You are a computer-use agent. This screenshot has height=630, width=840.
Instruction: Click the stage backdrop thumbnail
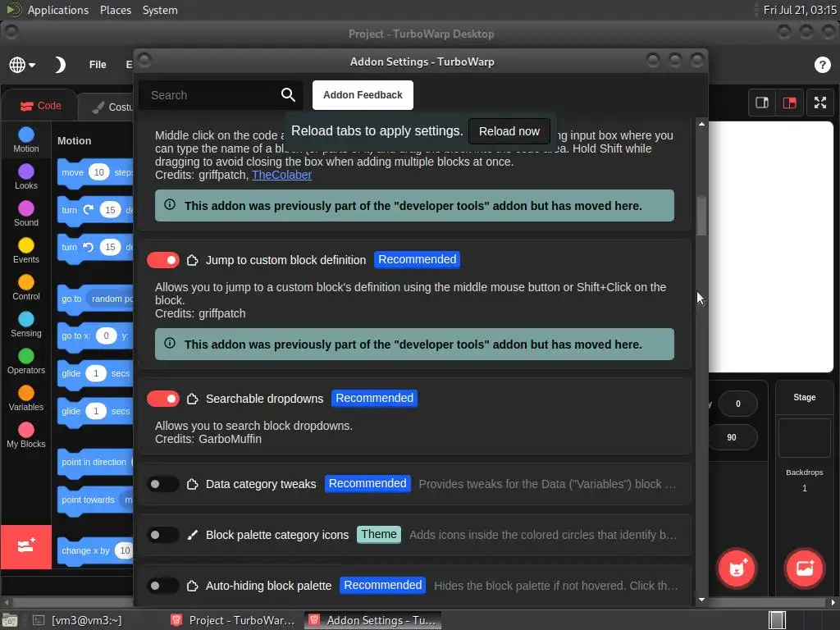tap(804, 438)
